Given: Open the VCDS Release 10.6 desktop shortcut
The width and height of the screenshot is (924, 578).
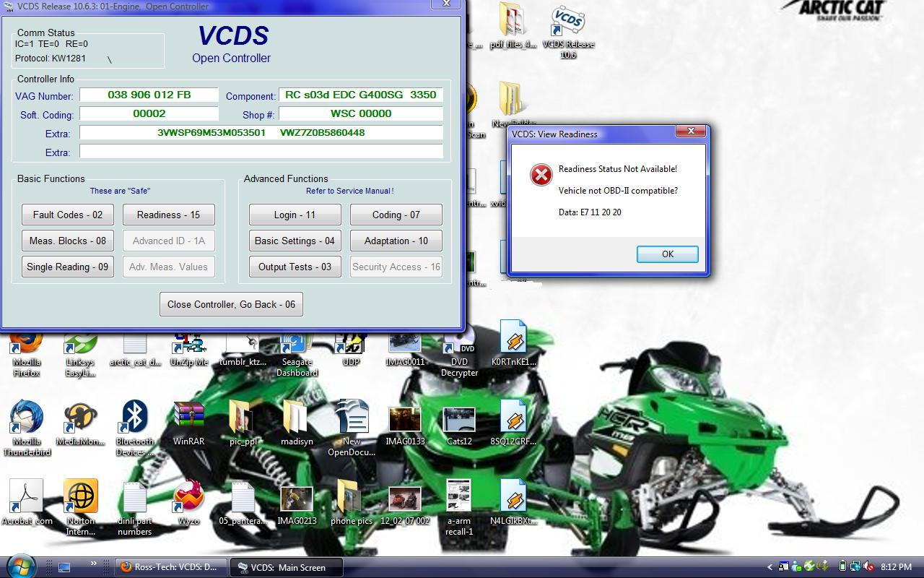Looking at the screenshot, I should (x=568, y=27).
